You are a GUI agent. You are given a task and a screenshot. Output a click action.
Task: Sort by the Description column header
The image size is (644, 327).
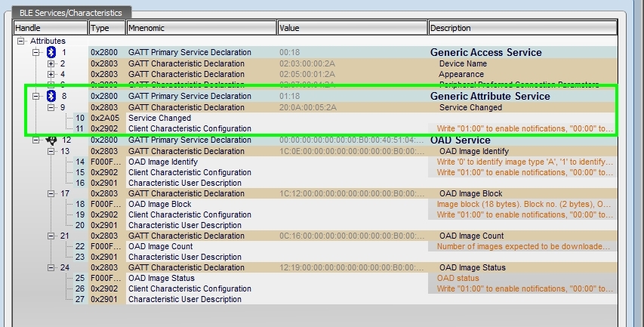pos(523,28)
